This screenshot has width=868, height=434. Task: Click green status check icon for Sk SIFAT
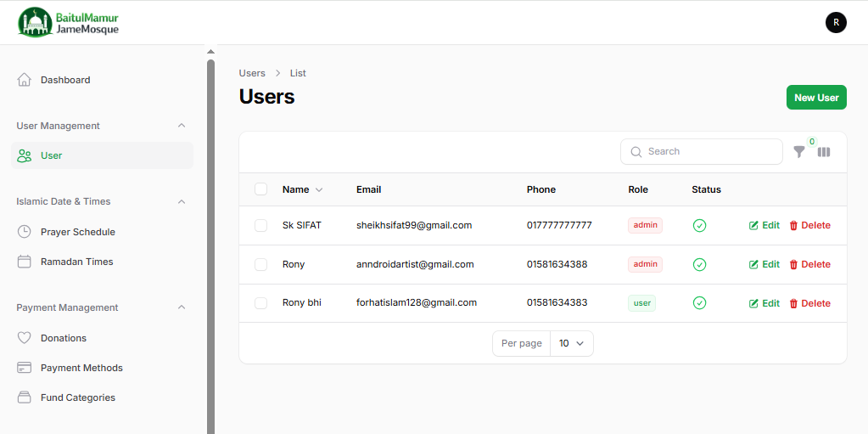coord(699,226)
